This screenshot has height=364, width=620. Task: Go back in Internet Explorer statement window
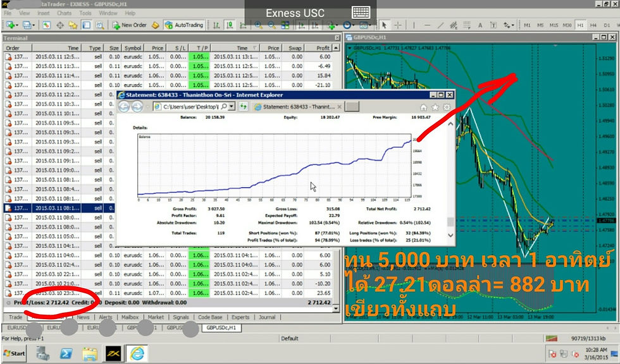tap(124, 107)
